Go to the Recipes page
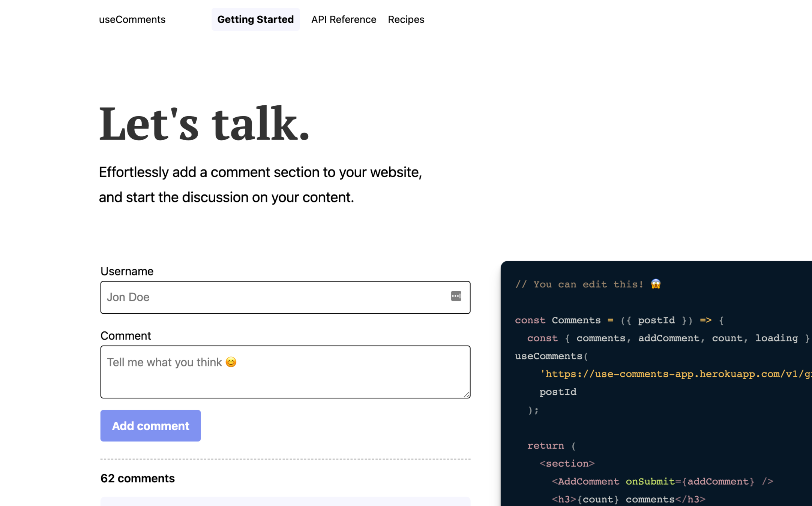The width and height of the screenshot is (812, 506). coord(406,19)
